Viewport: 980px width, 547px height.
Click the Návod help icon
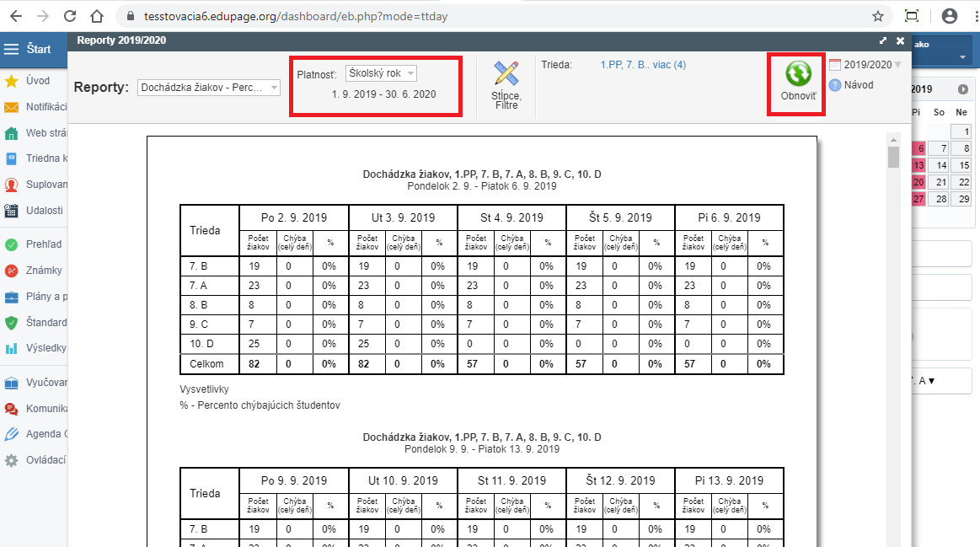835,85
